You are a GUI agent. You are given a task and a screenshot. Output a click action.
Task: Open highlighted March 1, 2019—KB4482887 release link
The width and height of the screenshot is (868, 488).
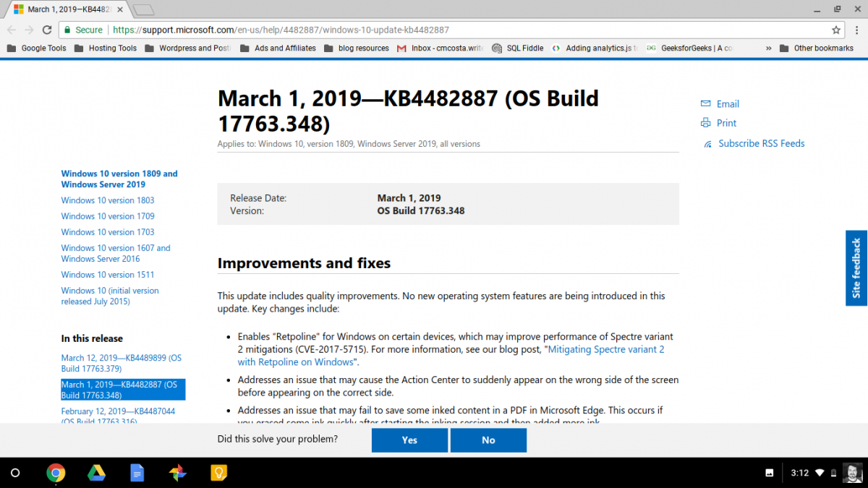(122, 390)
